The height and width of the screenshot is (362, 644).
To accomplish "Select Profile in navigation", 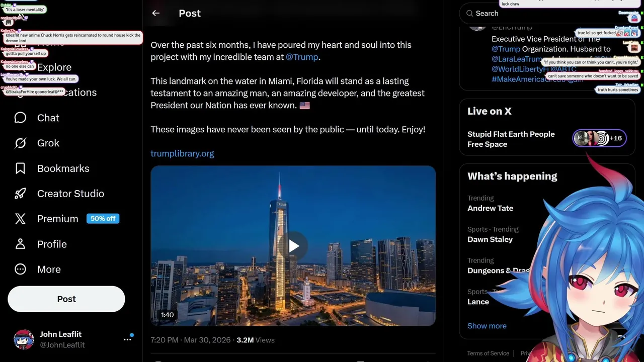I will pos(52,244).
